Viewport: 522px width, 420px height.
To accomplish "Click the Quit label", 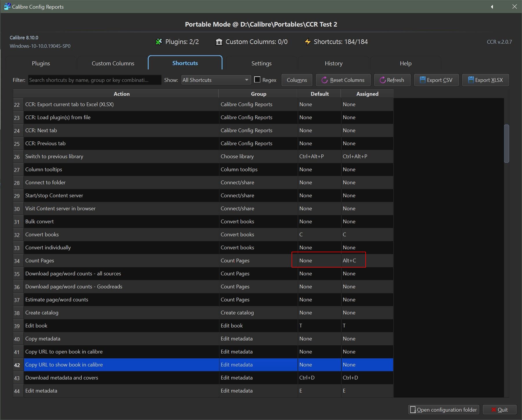I will [503, 410].
